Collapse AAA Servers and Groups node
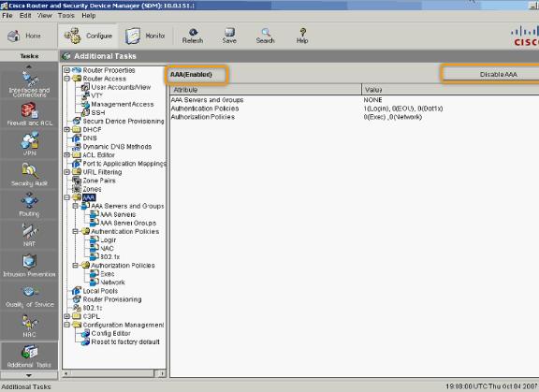Screen dimensions: 539x392 click(x=75, y=206)
